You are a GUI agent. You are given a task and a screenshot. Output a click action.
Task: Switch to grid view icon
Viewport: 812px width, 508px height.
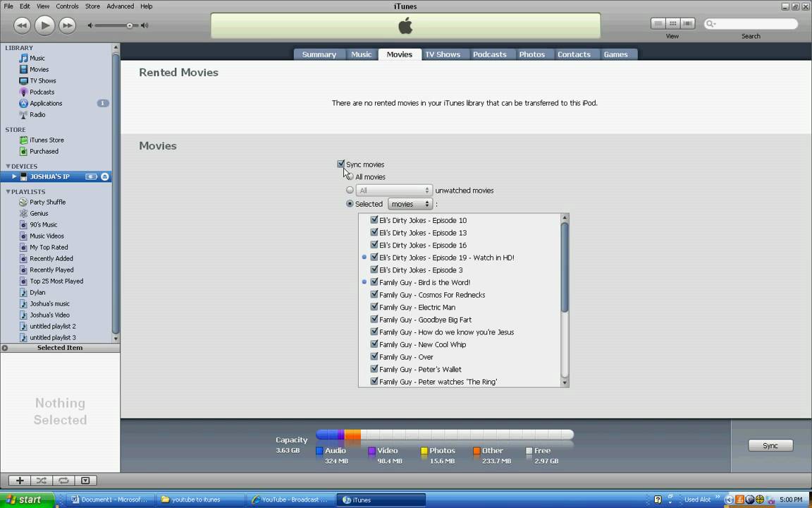click(x=672, y=23)
